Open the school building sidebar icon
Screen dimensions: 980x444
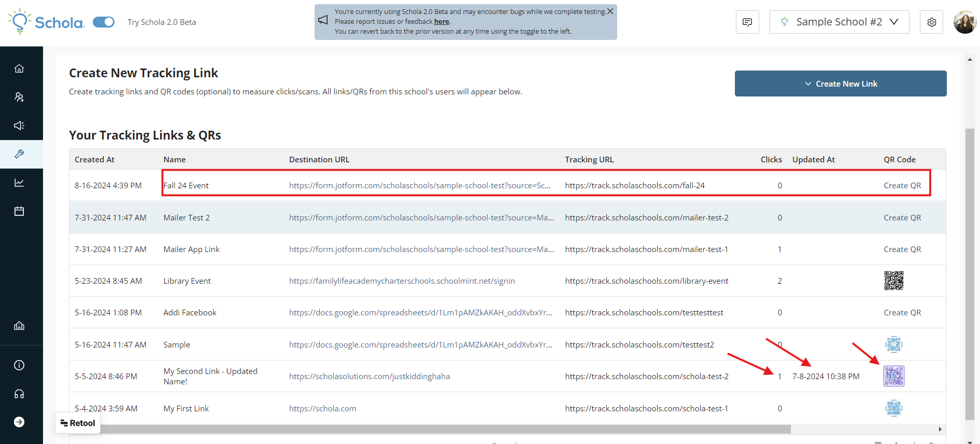[19, 326]
